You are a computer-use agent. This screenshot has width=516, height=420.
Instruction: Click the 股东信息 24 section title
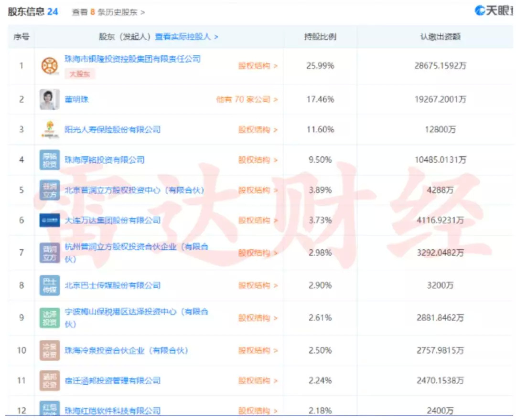pos(33,12)
